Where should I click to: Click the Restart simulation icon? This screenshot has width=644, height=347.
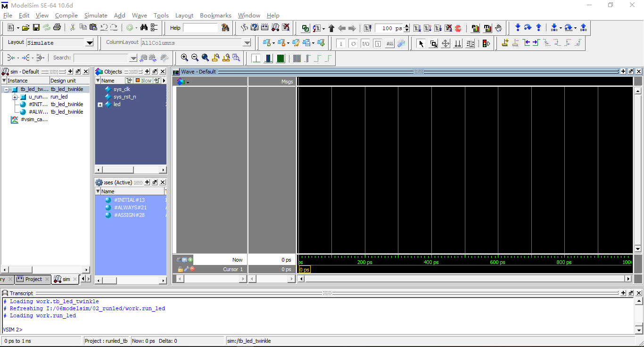(x=368, y=28)
